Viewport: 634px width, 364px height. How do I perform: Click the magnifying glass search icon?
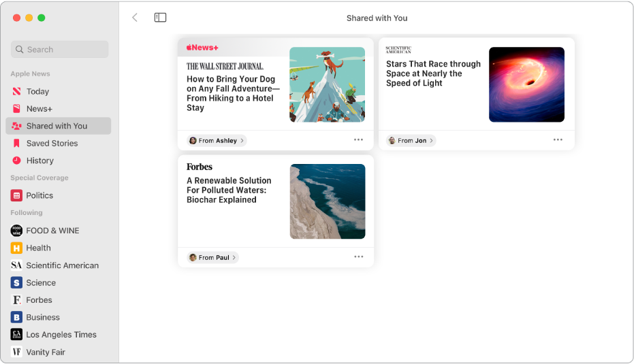19,49
